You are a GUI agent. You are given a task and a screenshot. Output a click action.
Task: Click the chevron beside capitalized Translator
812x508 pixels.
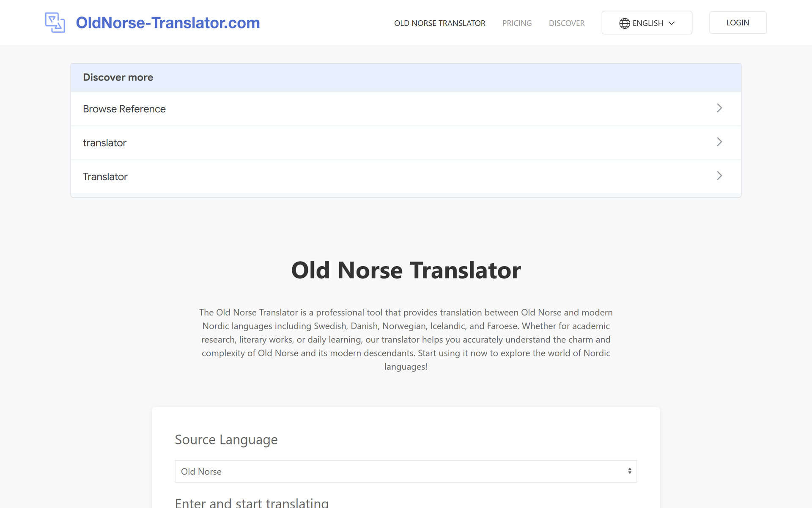(719, 176)
